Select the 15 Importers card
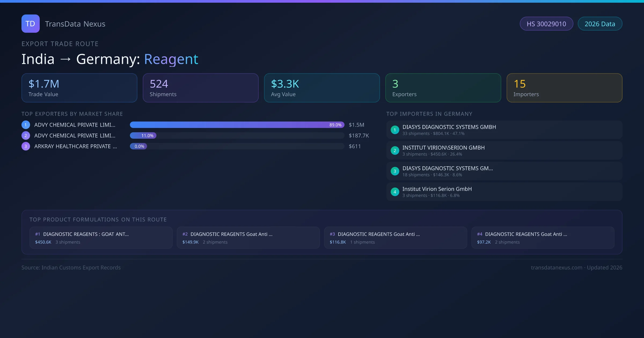The height and width of the screenshot is (338, 644). click(564, 88)
